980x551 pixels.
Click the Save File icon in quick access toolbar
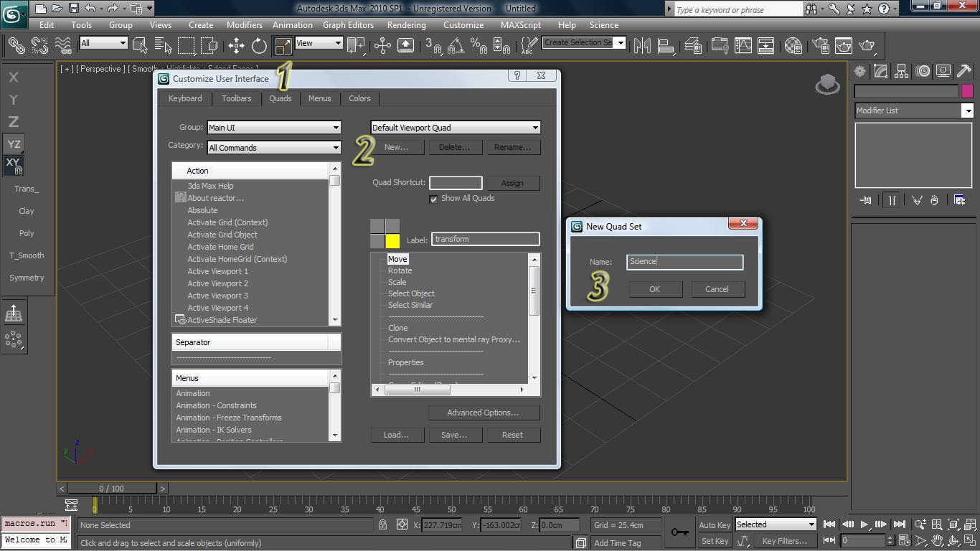(74, 9)
